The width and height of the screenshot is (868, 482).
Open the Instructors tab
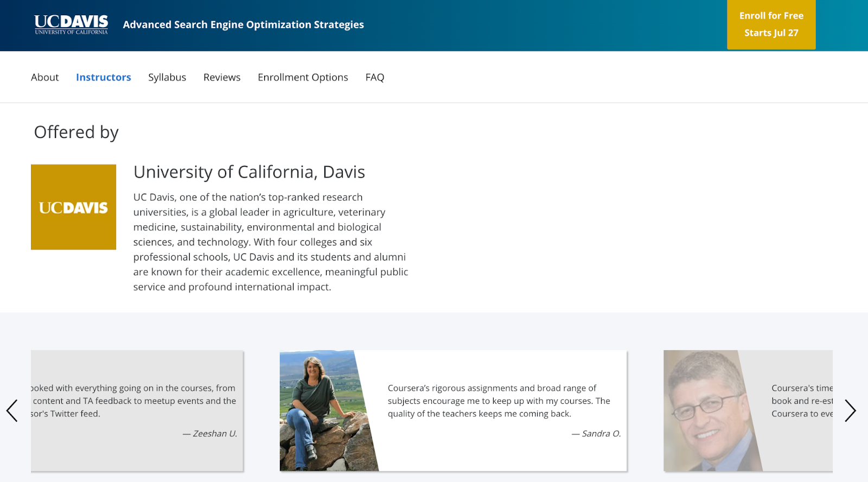point(103,77)
